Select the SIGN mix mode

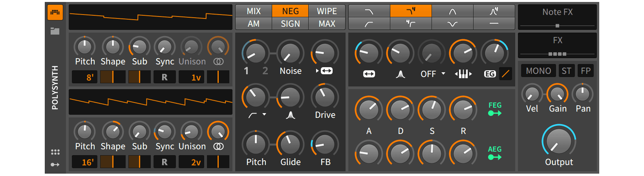point(290,24)
